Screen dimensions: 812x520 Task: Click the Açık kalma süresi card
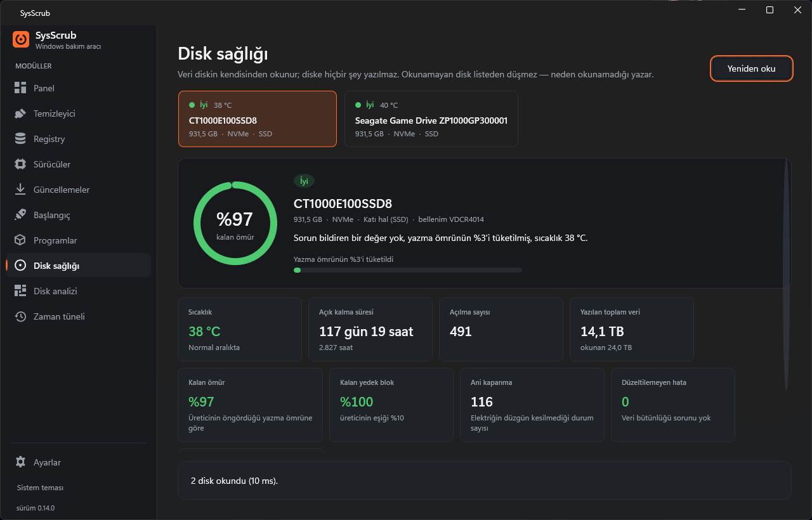click(x=370, y=330)
